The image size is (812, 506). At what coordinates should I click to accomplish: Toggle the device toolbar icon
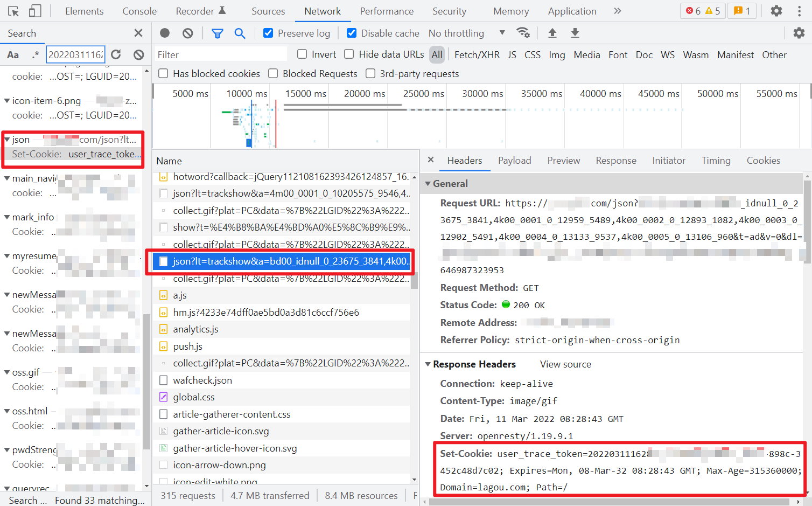click(35, 11)
